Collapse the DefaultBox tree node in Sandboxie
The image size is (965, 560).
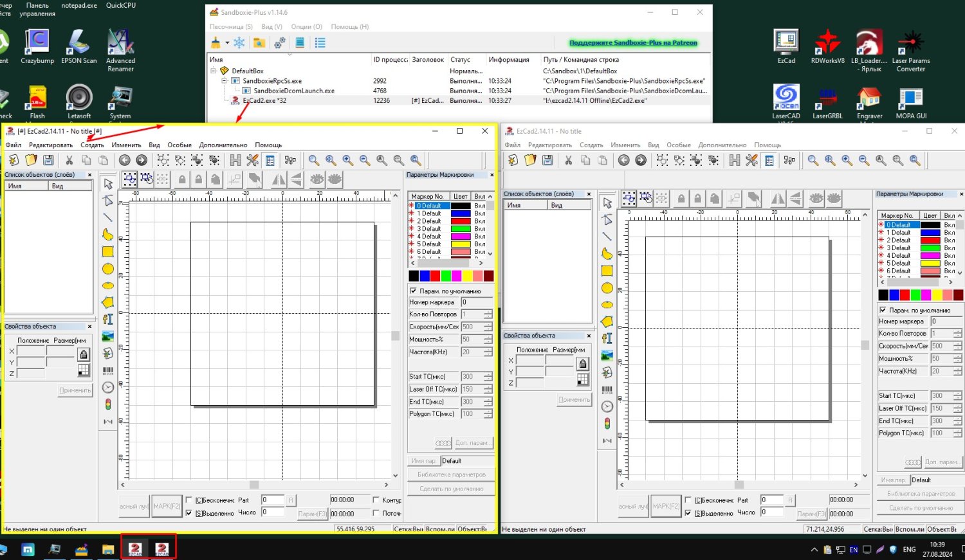[x=213, y=71]
